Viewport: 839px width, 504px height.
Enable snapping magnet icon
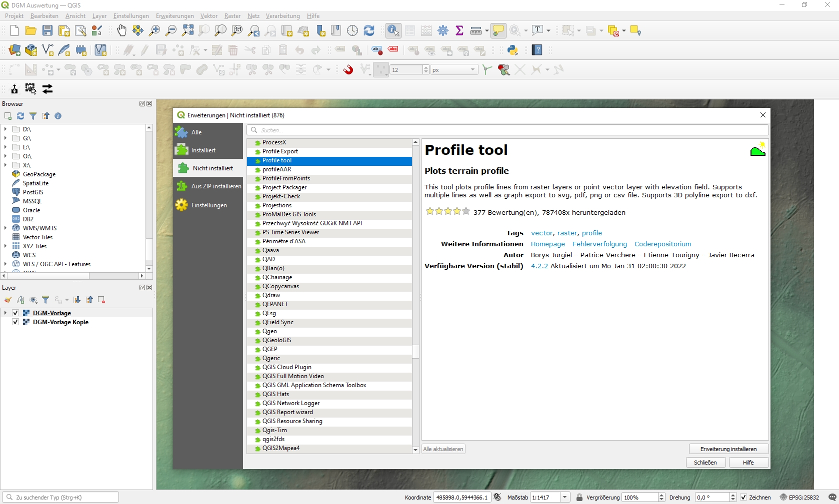[348, 69]
